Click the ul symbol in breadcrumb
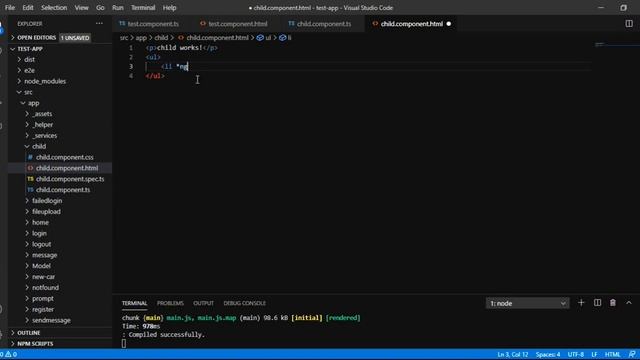Image resolution: width=640 pixels, height=360 pixels. [x=264, y=38]
